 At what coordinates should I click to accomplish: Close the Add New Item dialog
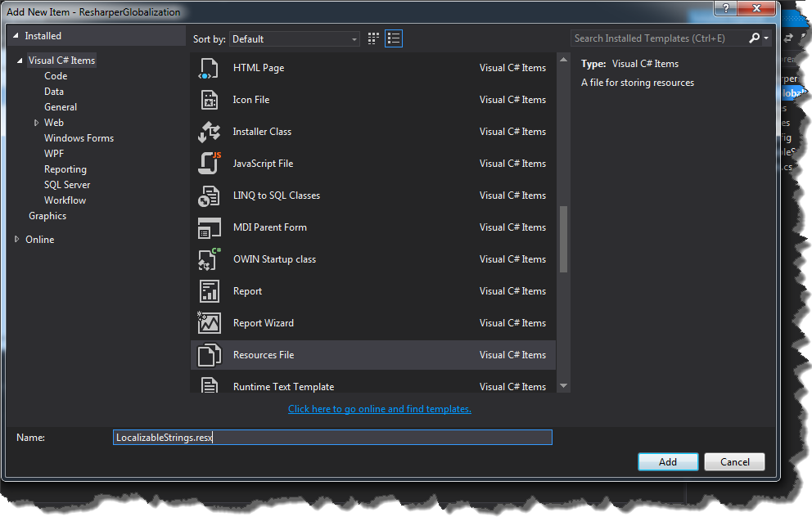(756, 8)
